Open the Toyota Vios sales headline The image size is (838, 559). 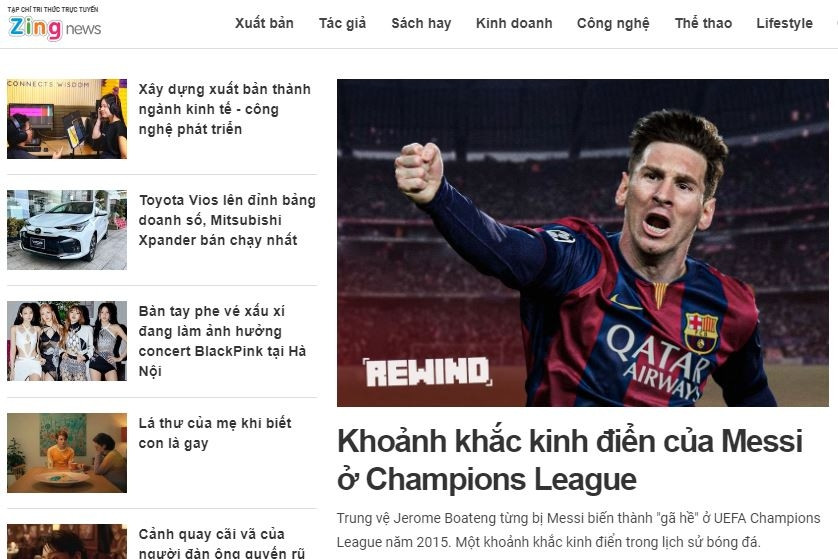tap(227, 220)
